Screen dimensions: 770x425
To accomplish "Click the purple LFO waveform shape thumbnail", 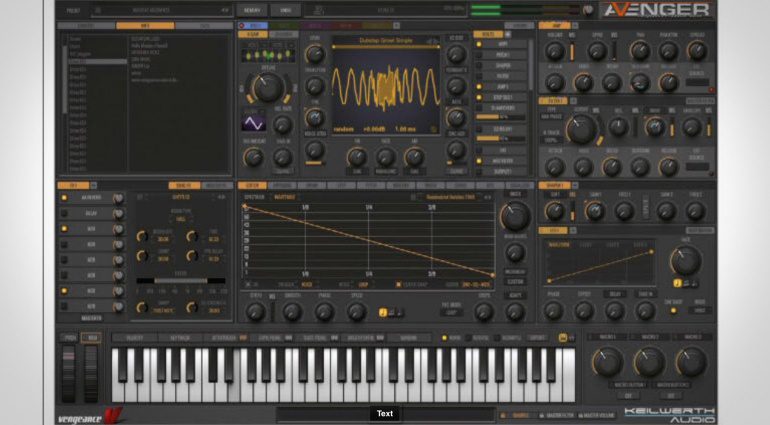I will [x=255, y=122].
